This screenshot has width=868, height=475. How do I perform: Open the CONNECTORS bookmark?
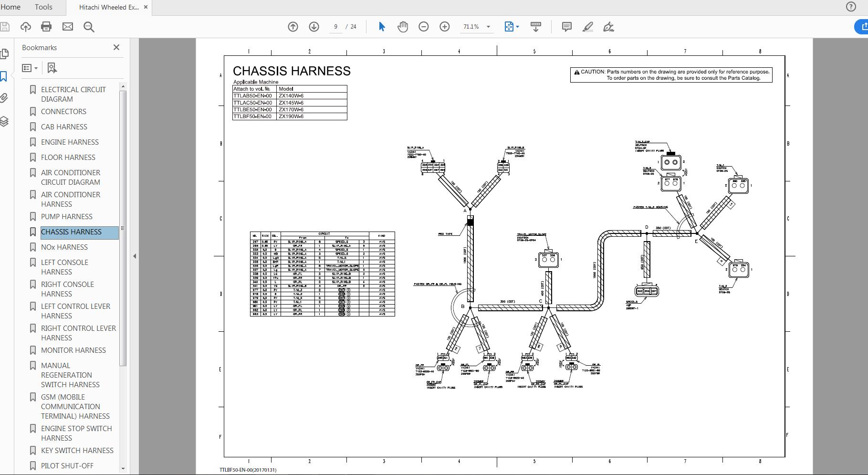pyautogui.click(x=63, y=111)
